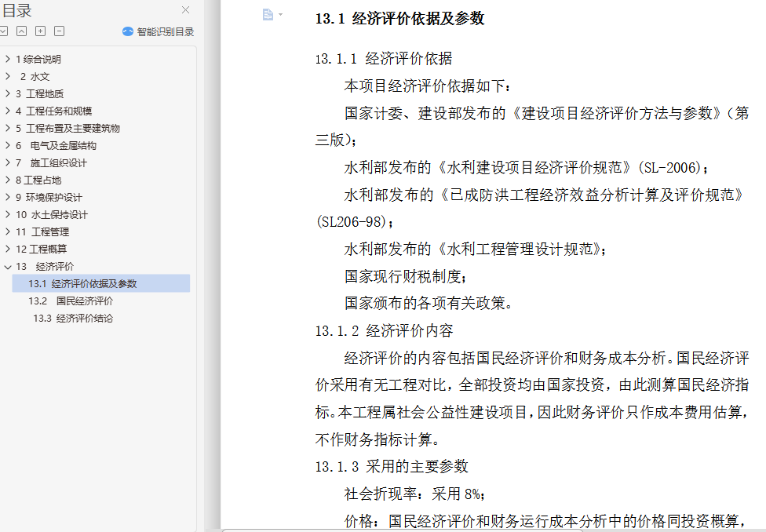
Task: Click subheading 13.1.2 经济评价内容
Action: [384, 330]
